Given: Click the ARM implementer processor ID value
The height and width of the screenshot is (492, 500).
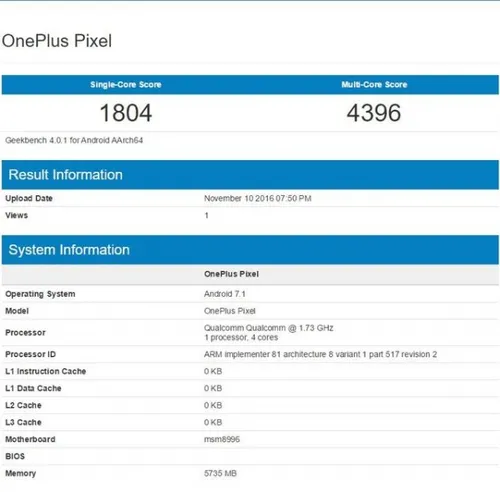Looking at the screenshot, I should 320,354.
